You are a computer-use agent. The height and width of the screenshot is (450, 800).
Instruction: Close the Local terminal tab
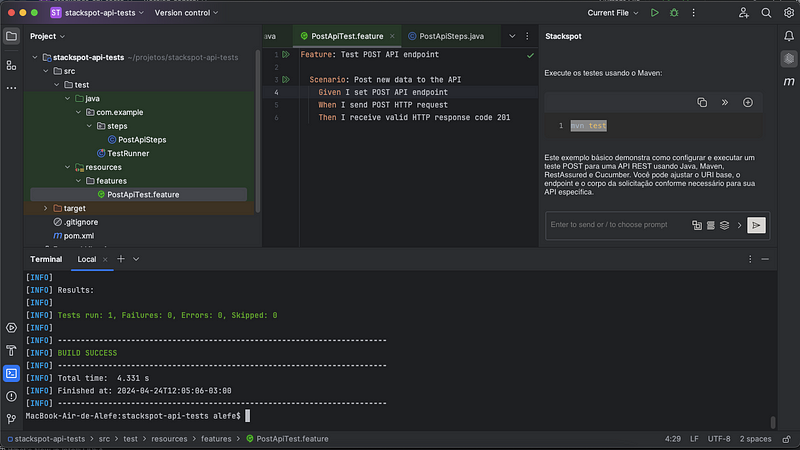pyautogui.click(x=105, y=260)
